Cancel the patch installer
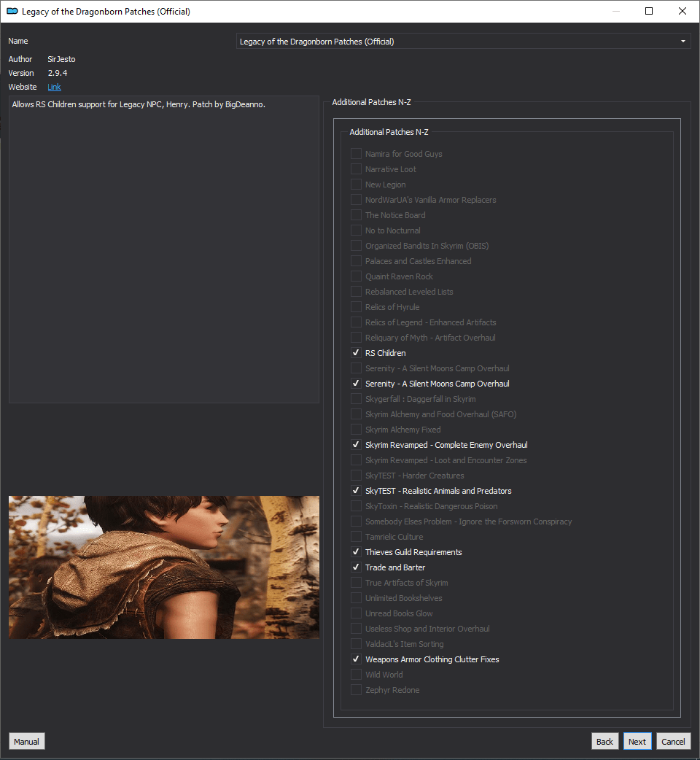The width and height of the screenshot is (700, 760). tap(673, 741)
